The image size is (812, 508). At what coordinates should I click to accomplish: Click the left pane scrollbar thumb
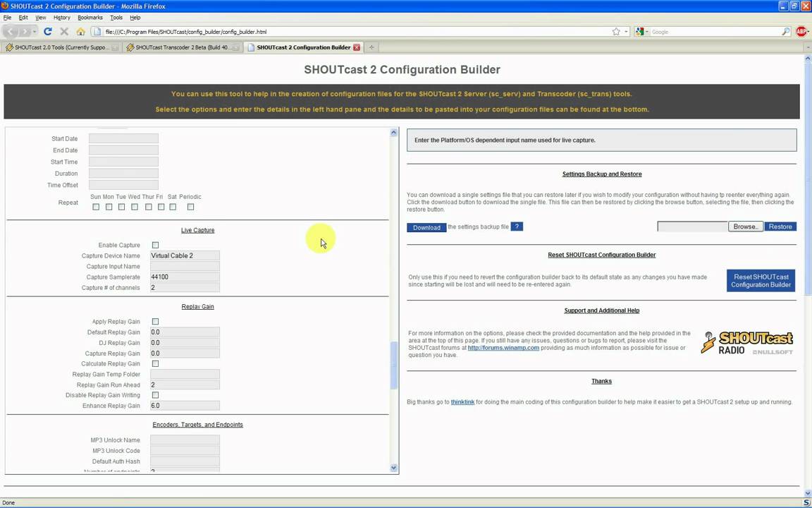click(393, 365)
